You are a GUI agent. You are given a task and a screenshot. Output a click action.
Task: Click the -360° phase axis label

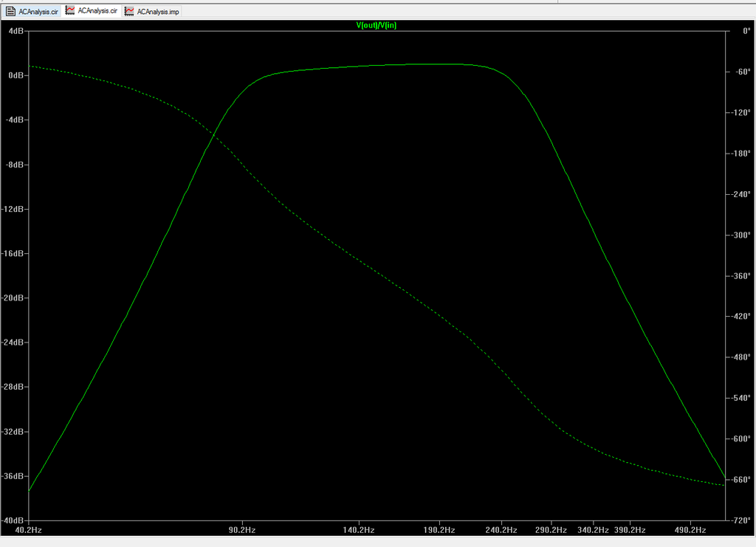click(741, 275)
